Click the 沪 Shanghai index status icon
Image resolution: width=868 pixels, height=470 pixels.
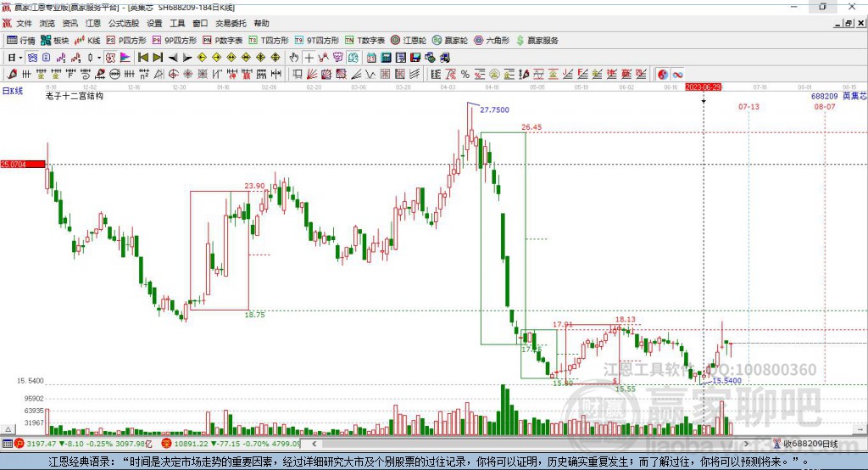click(19, 444)
